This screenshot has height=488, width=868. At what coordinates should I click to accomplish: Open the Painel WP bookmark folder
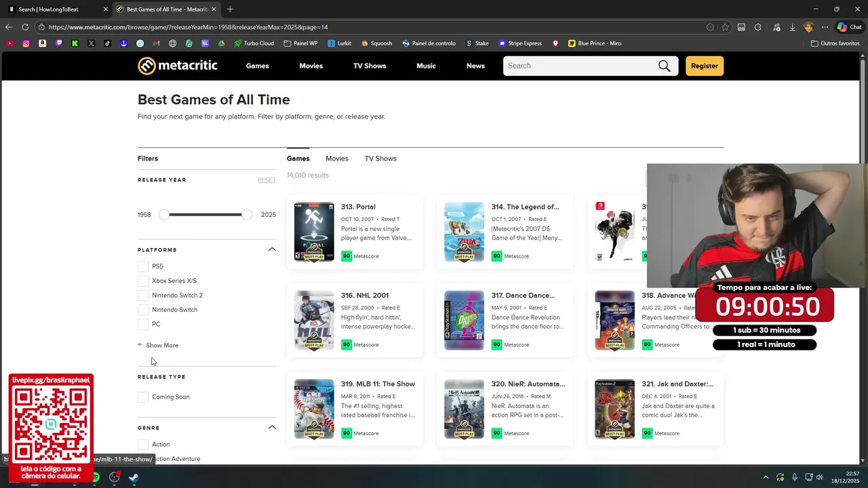[x=300, y=43]
